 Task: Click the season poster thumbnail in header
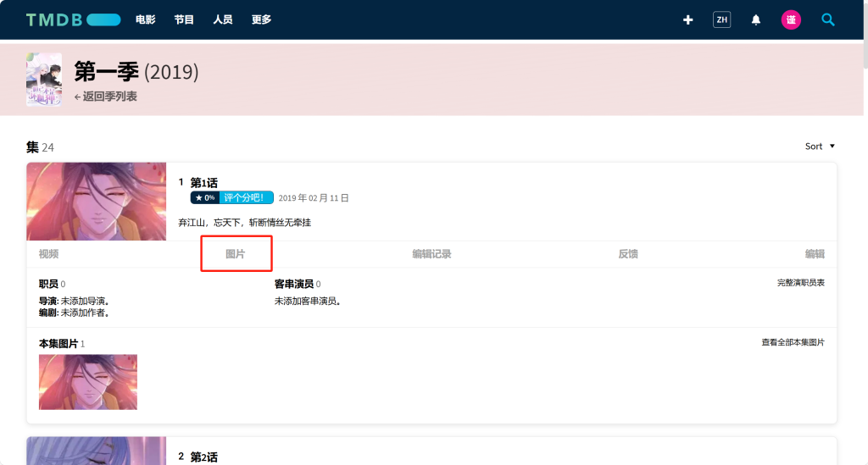point(44,80)
